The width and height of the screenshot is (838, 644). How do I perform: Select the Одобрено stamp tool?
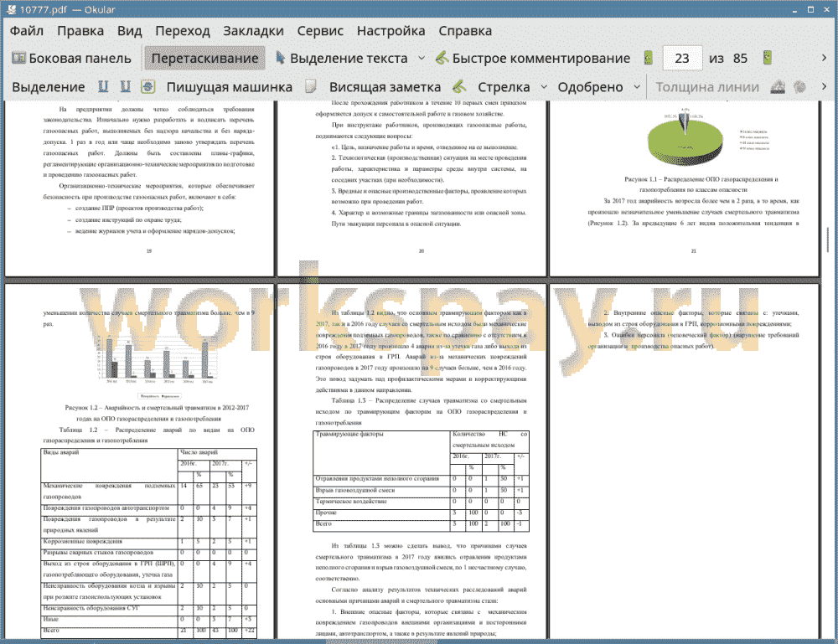[590, 87]
